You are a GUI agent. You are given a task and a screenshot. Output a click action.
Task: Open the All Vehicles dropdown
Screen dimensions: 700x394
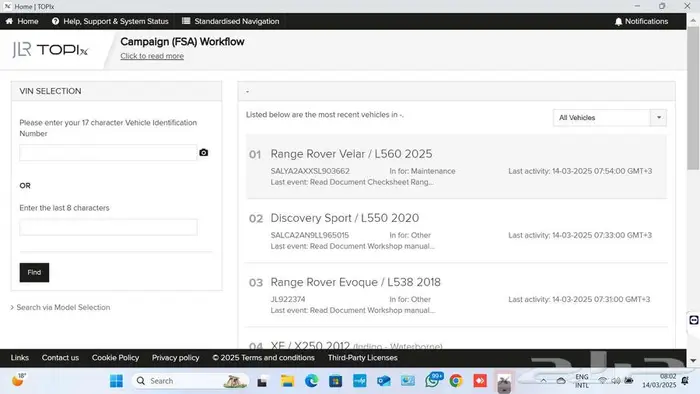point(609,118)
